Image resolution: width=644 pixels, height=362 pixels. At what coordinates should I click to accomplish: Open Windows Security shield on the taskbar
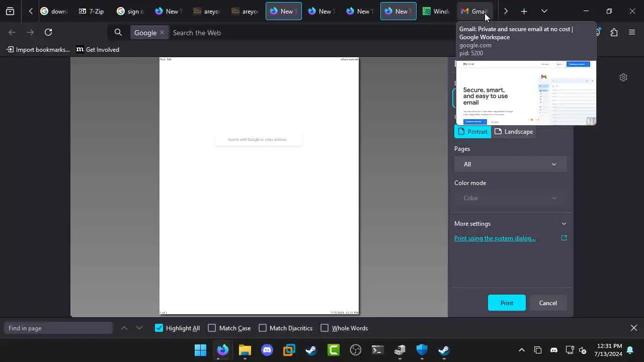(422, 350)
